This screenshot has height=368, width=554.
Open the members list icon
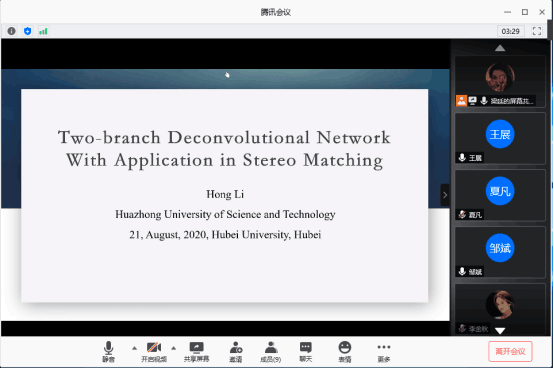coord(271,352)
